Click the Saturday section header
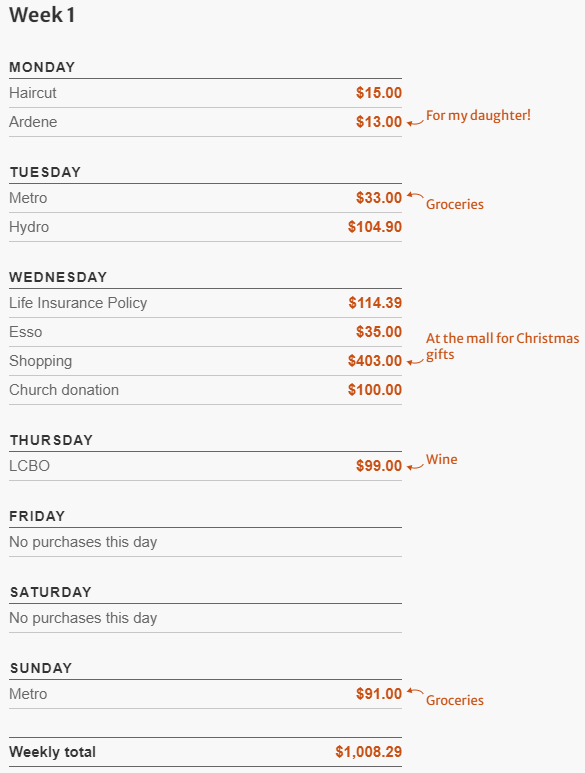The height and width of the screenshot is (773, 585). tap(51, 592)
